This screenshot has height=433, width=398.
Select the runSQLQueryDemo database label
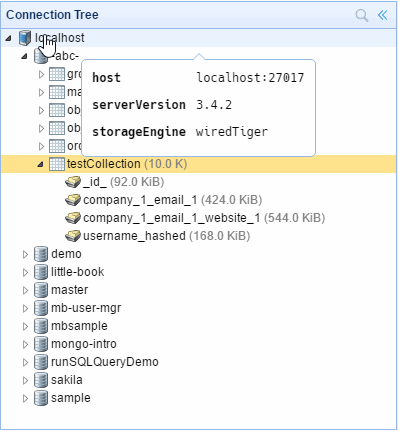[x=105, y=362]
